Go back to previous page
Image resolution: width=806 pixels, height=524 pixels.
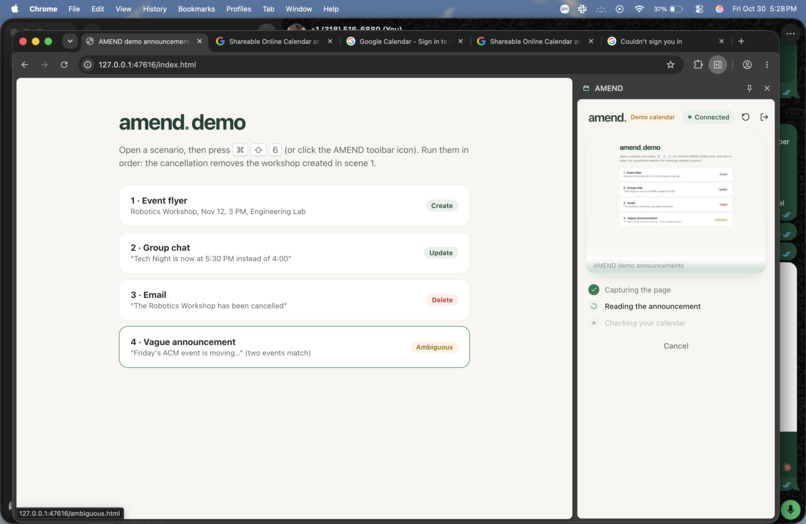(x=25, y=65)
